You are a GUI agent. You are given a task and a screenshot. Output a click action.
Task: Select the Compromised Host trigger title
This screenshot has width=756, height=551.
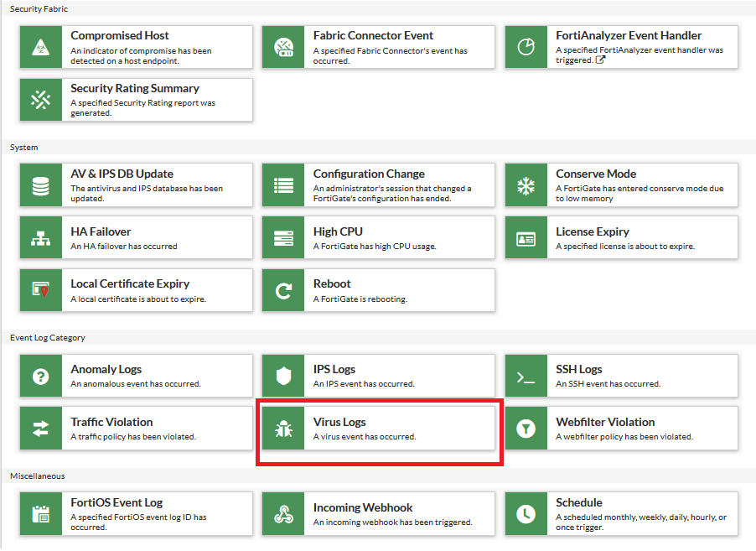[120, 35]
